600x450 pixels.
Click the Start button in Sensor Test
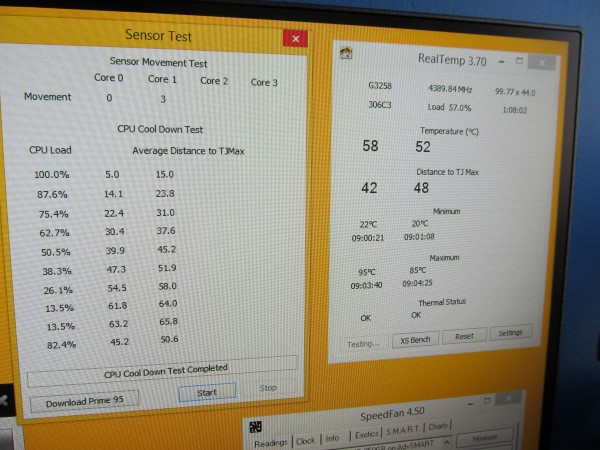207,393
